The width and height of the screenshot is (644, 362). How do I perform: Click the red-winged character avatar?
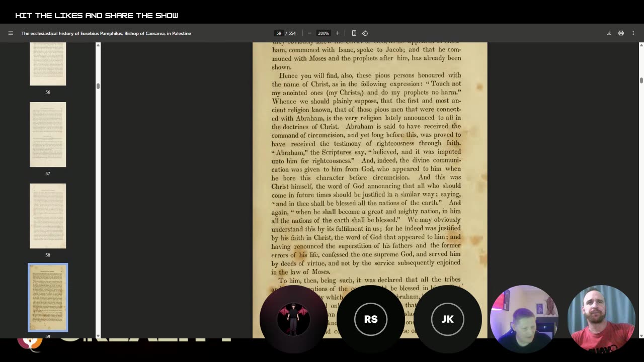(294, 319)
